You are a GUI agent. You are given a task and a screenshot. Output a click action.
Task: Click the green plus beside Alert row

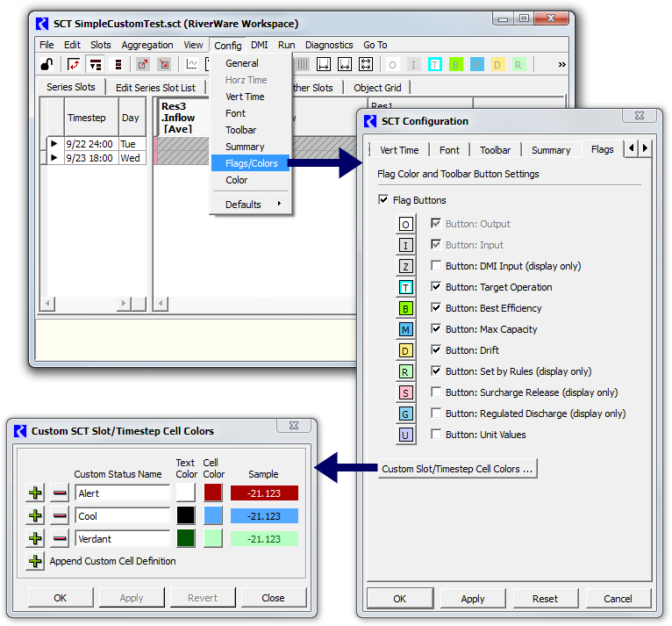tap(35, 493)
